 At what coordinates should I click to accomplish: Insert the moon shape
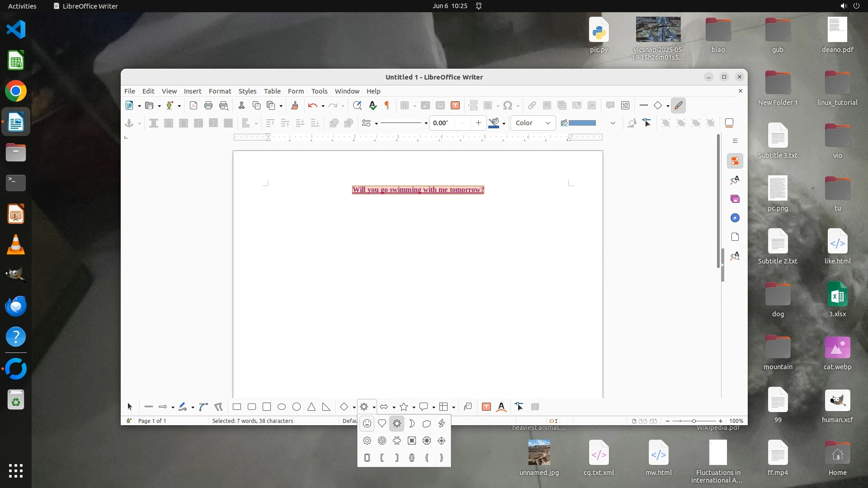(x=412, y=424)
